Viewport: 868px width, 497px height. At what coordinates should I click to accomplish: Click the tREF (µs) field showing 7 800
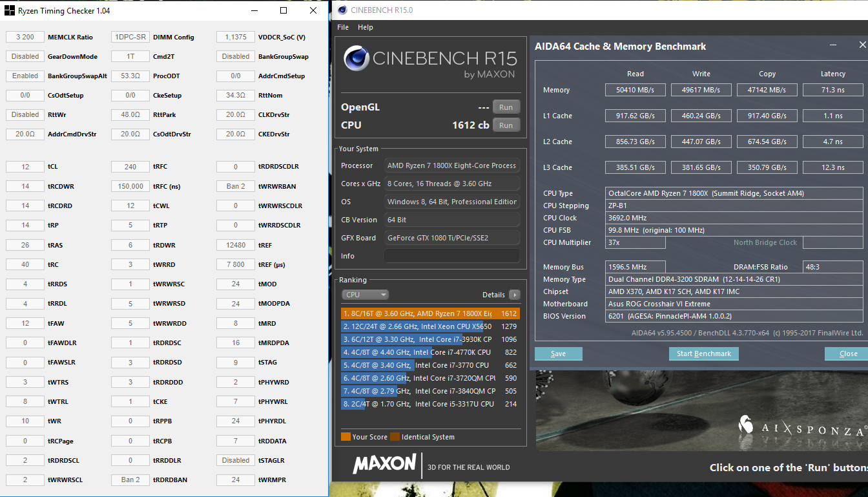click(x=236, y=264)
